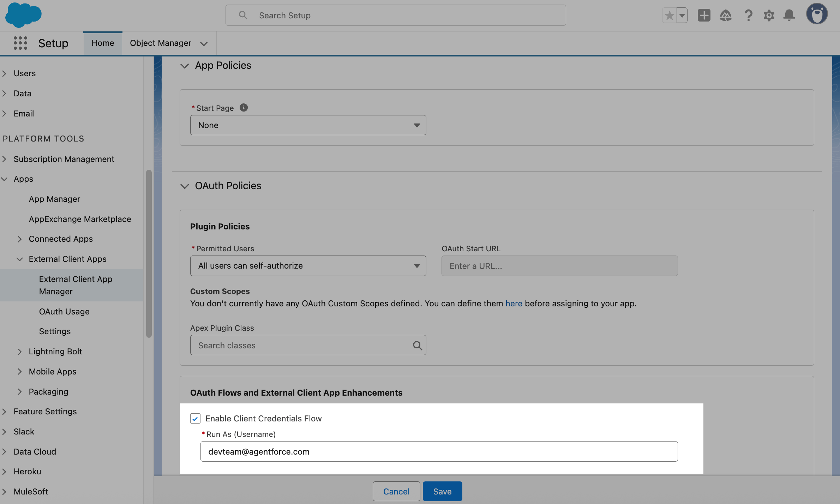Viewport: 840px width, 504px height.
Task: Click the Run As Username field
Action: pyautogui.click(x=439, y=451)
